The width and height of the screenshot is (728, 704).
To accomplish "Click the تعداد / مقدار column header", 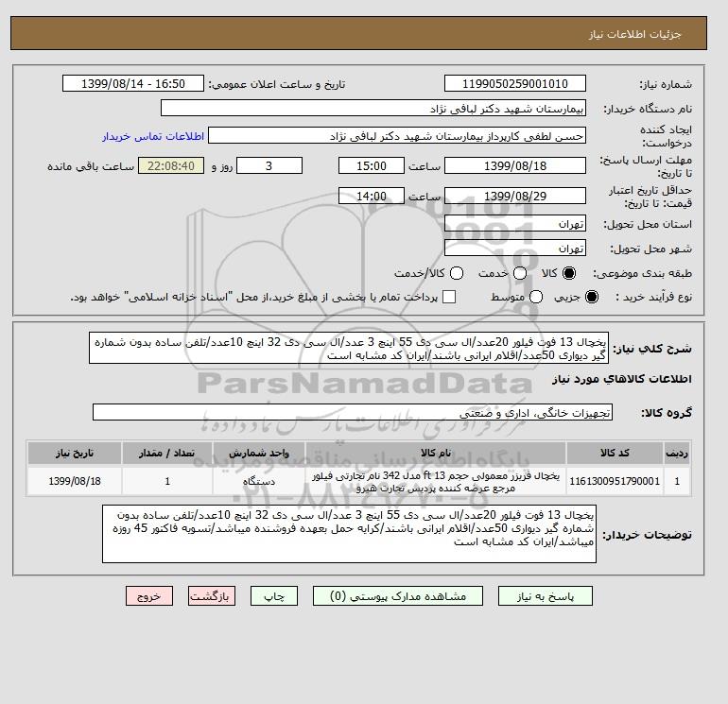I will (167, 453).
